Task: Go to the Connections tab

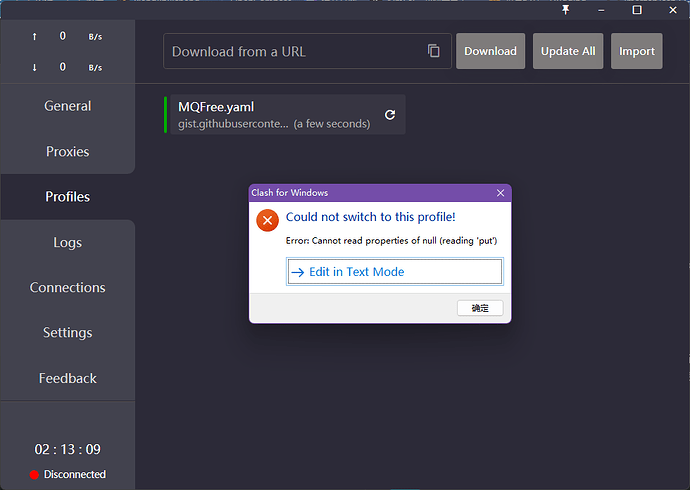Action: [68, 288]
